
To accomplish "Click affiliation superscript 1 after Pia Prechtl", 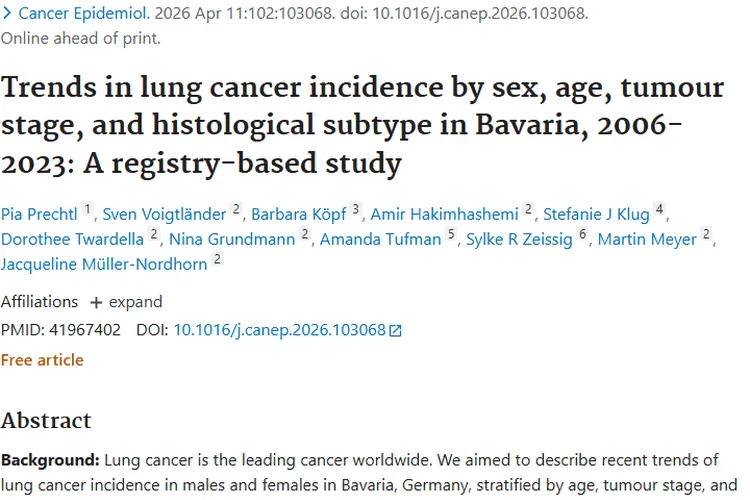I will point(88,209).
